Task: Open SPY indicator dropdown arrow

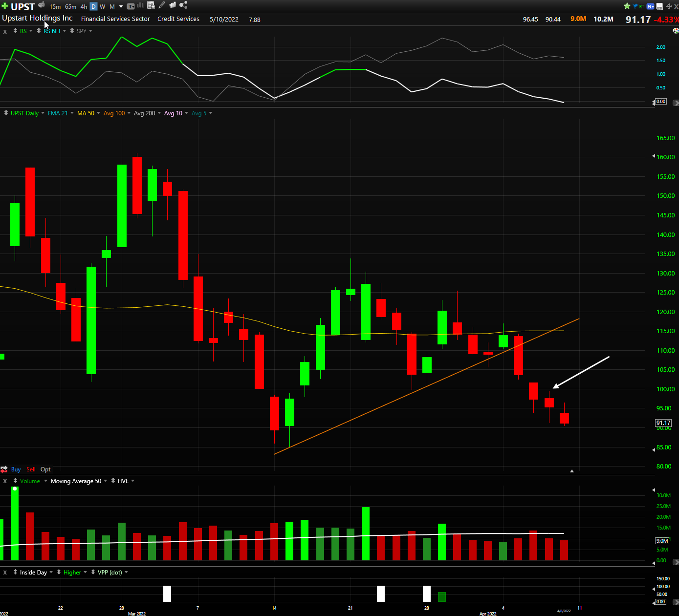Action: click(x=90, y=31)
